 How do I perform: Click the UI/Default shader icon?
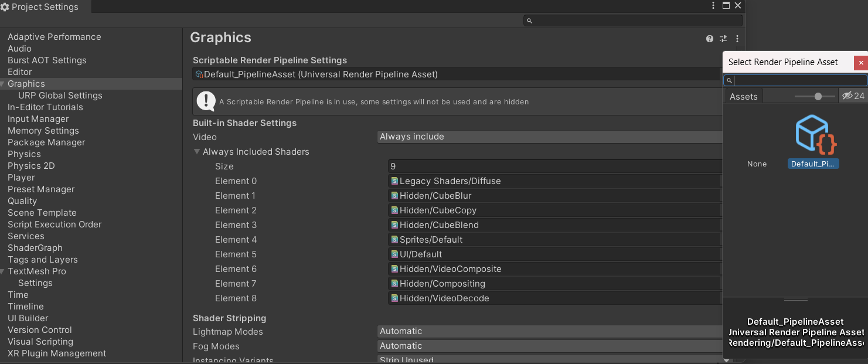394,254
